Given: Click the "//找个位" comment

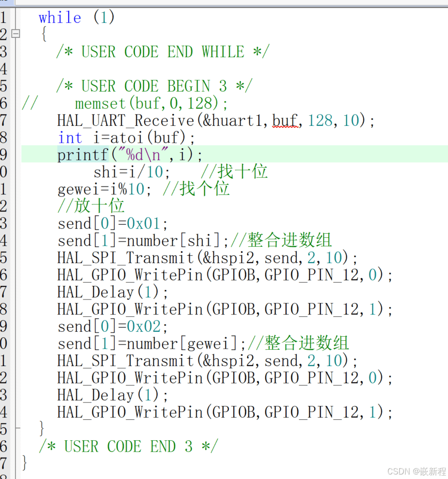Looking at the screenshot, I should pos(196,189).
